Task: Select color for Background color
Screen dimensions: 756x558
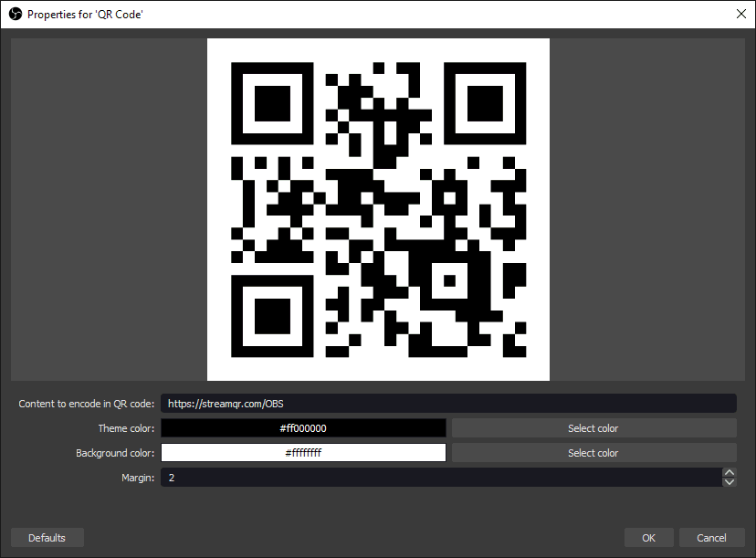Action: (x=594, y=452)
